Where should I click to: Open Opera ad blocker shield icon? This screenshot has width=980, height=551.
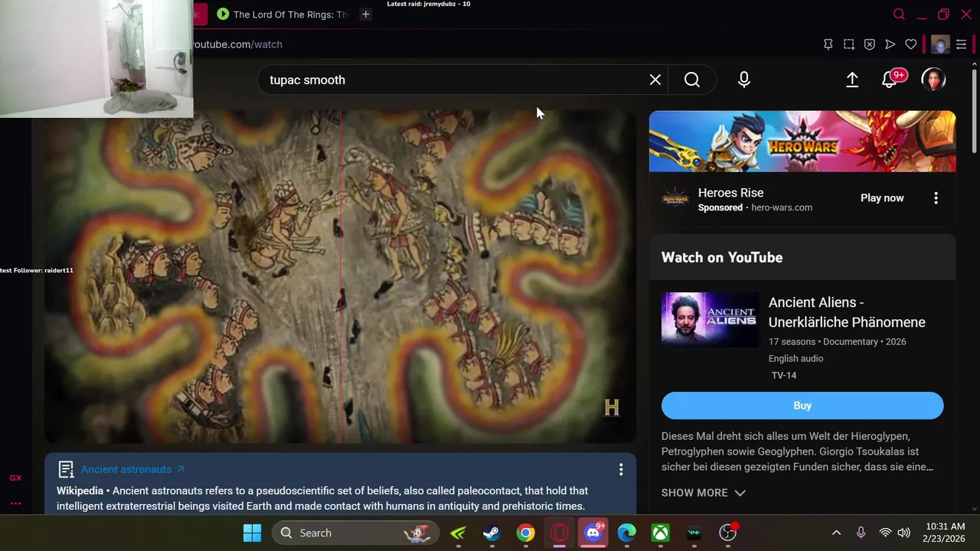[x=870, y=44]
